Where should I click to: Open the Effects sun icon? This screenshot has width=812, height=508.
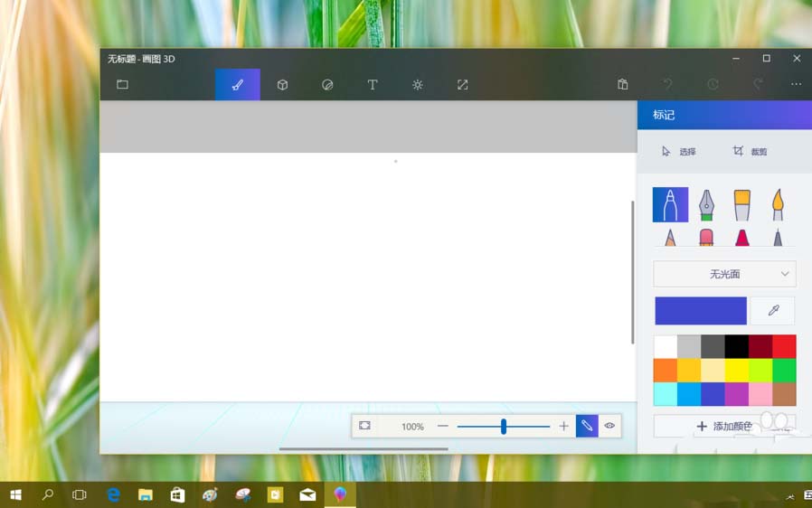click(417, 85)
